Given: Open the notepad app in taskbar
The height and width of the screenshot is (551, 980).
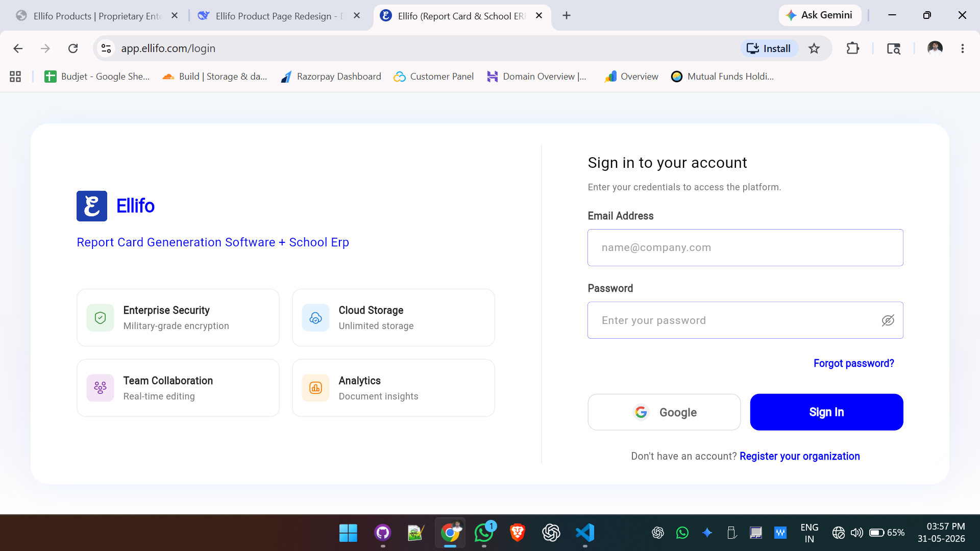Looking at the screenshot, I should (416, 533).
